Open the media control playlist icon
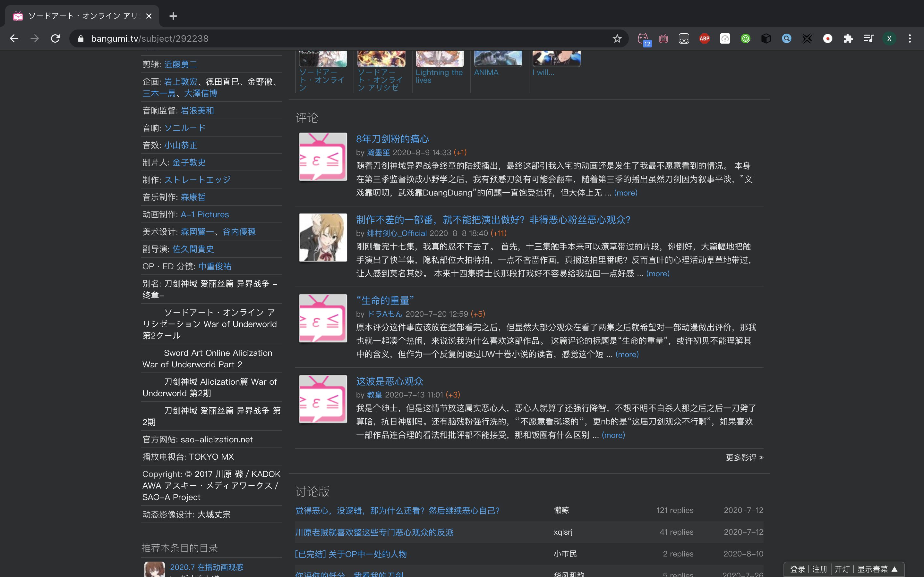 [x=868, y=38]
